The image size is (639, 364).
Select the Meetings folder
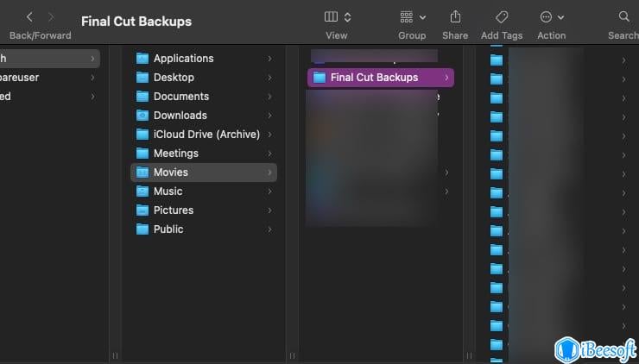[x=175, y=154]
